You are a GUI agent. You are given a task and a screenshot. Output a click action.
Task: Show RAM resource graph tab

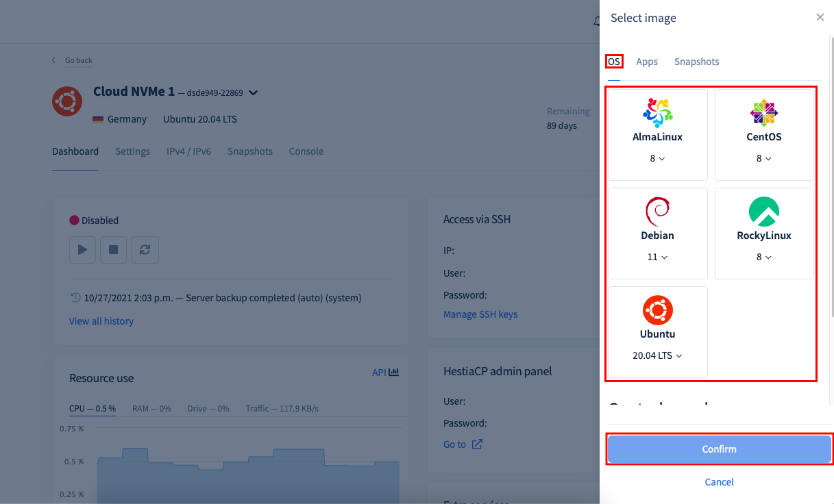coord(151,408)
